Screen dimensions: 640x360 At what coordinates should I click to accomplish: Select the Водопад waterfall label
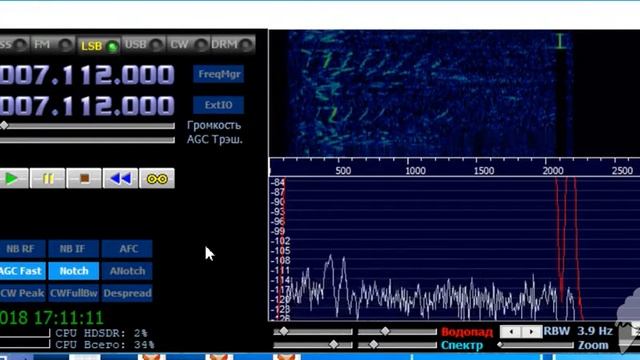(x=467, y=332)
